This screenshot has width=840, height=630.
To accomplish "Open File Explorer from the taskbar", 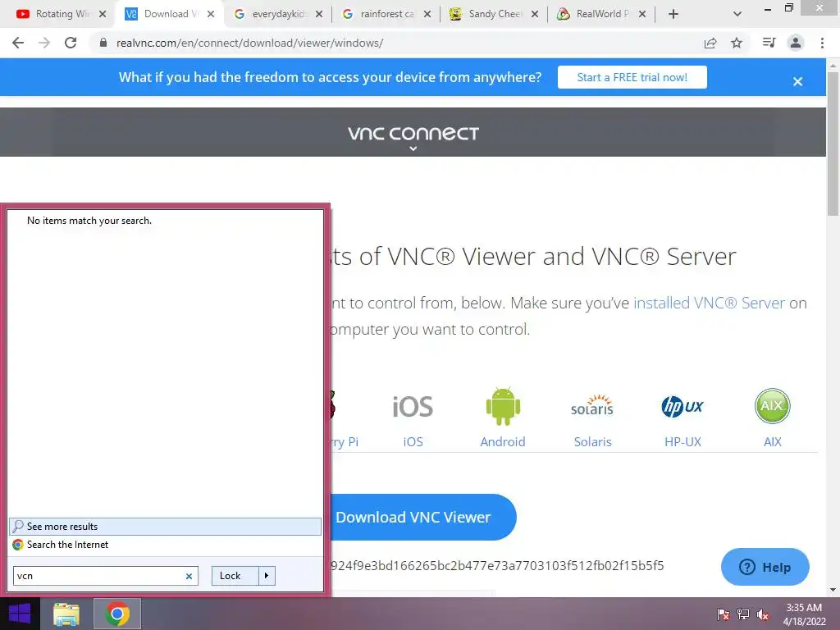I will pyautogui.click(x=66, y=614).
